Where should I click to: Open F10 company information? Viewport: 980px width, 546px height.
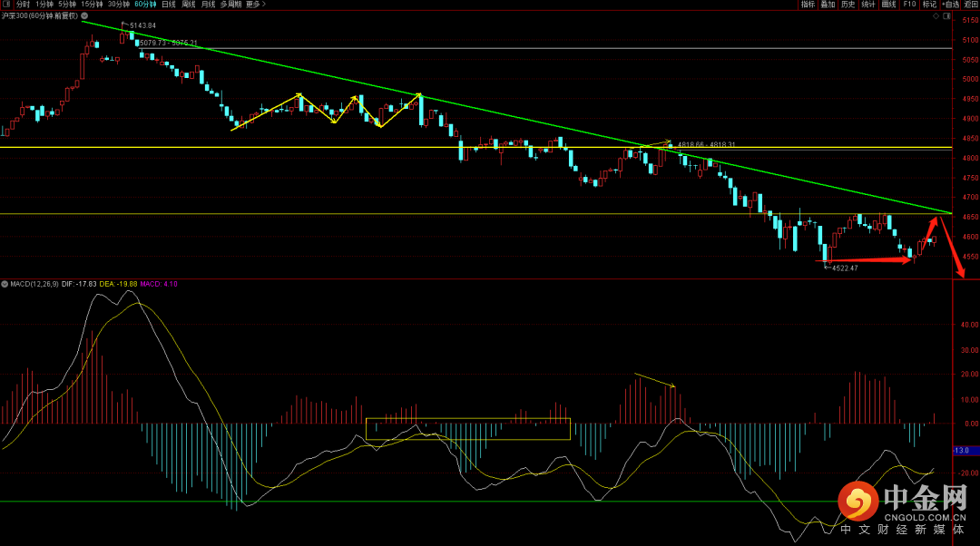909,5
